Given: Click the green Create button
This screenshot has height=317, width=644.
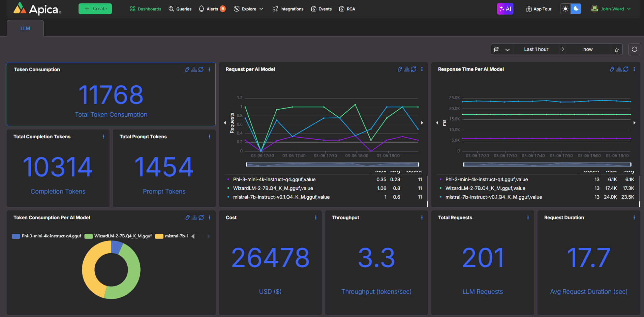Looking at the screenshot, I should [95, 9].
